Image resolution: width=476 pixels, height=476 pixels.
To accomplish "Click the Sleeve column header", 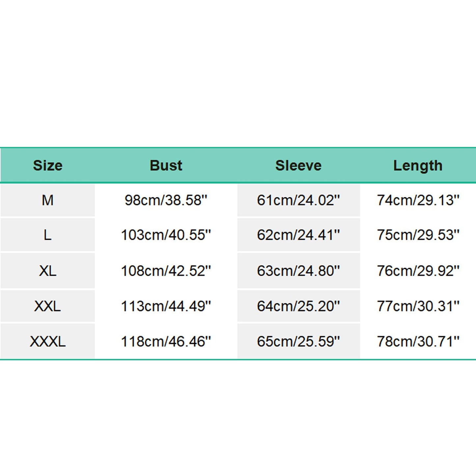I will 298,165.
